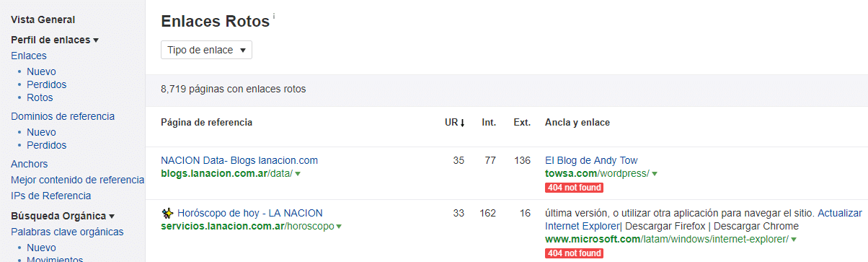Click the UR column sort arrow
Viewport: 868px width, 262px height.
pyautogui.click(x=462, y=123)
